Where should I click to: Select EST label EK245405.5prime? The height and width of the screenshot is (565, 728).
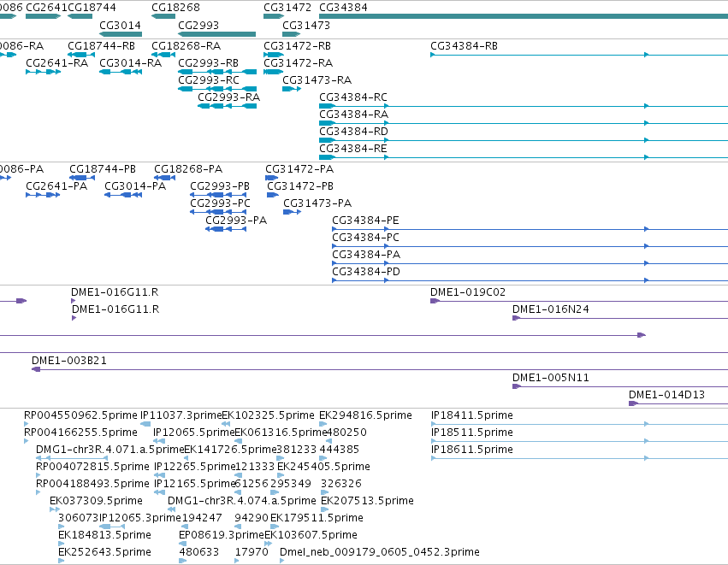click(x=323, y=466)
